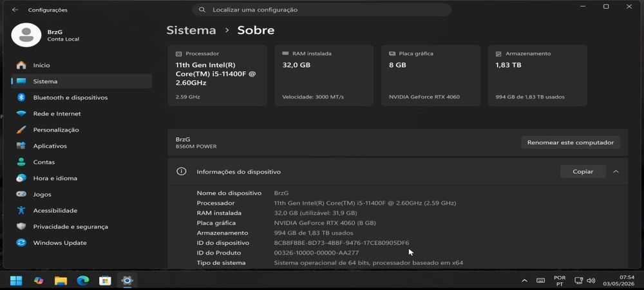Viewport: 644px width, 290px height.
Task: Open the Sistema settings section
Action: click(x=82, y=81)
